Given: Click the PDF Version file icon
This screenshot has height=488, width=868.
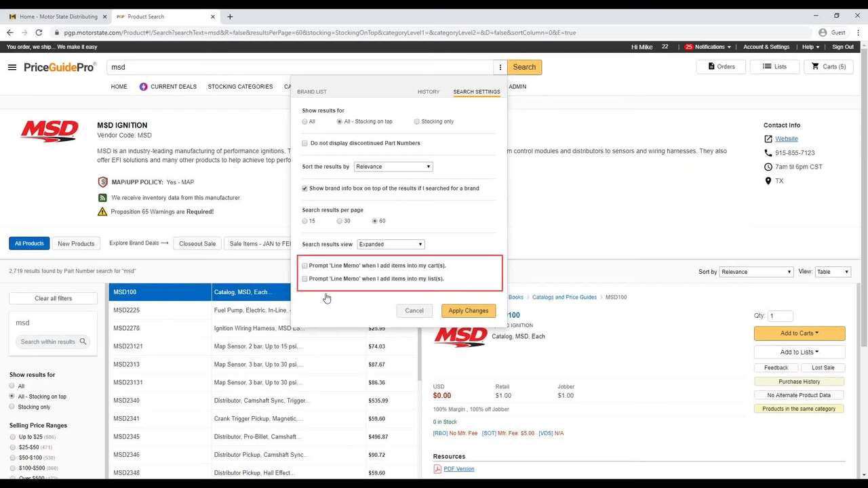Looking at the screenshot, I should [437, 469].
